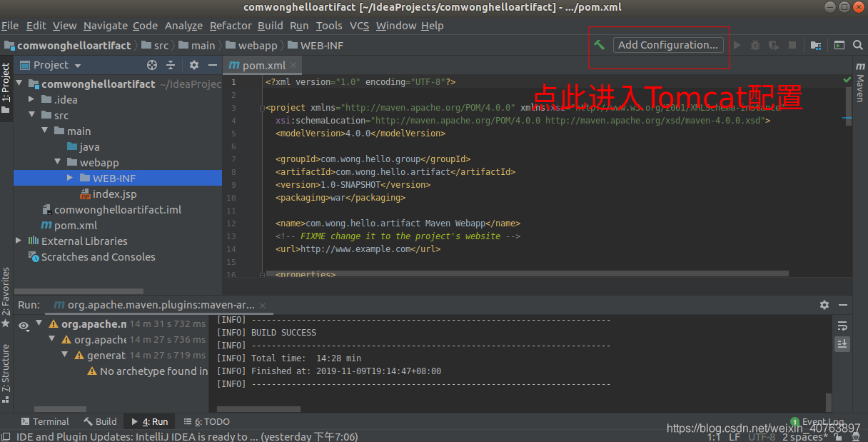The width and height of the screenshot is (868, 442).
Task: Open the Add Configuration button
Action: [x=668, y=45]
